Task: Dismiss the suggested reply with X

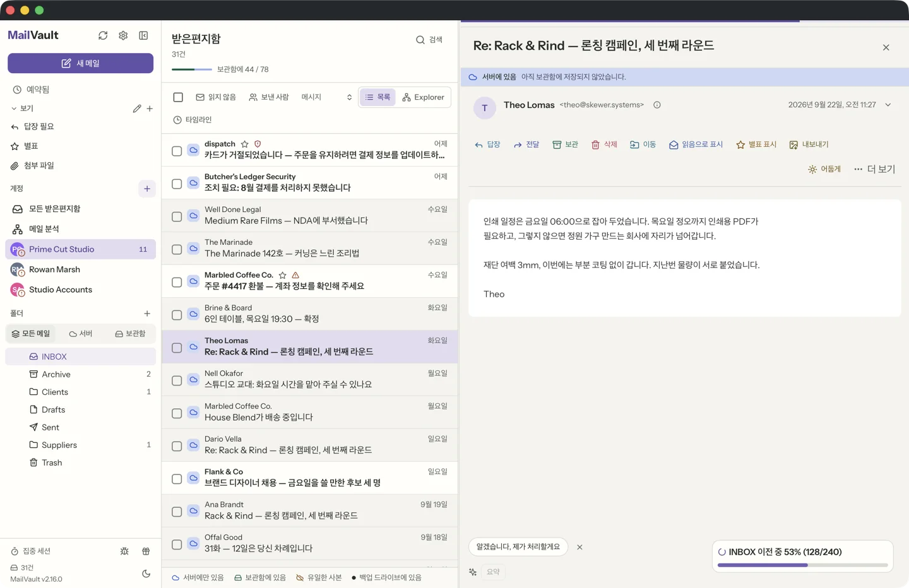Action: (579, 547)
